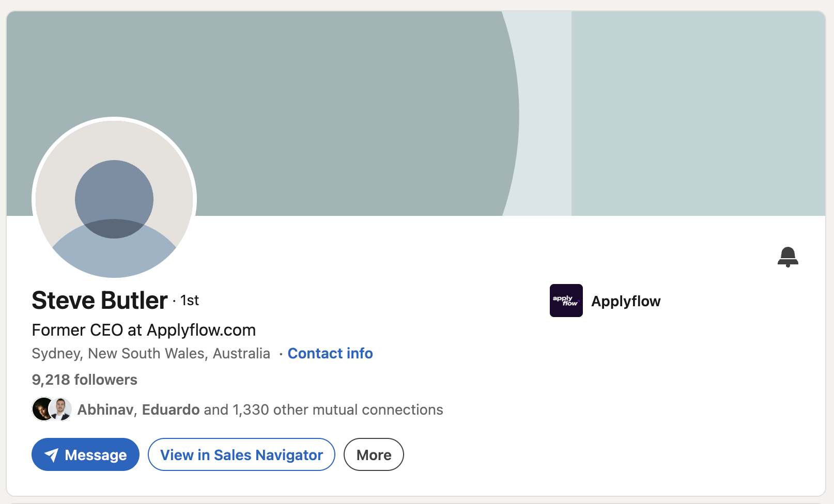The width and height of the screenshot is (834, 504).
Task: Click the 1st degree connection badge
Action: coord(189,301)
